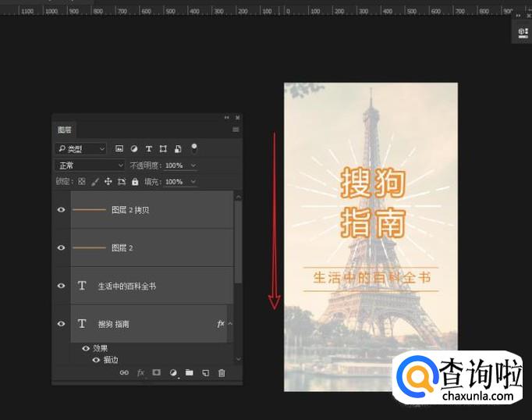Screen dimensions: 532x420
Task: Open the collapsed panel icon at top right
Action: click(x=523, y=33)
